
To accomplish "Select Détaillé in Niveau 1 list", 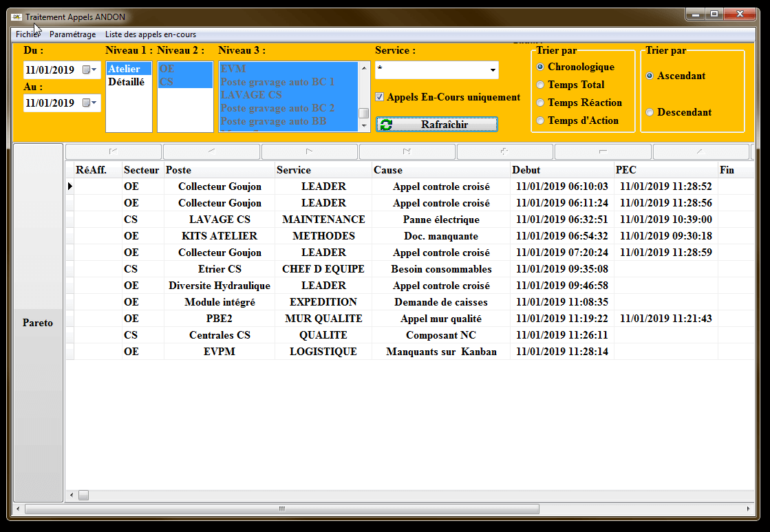I will [x=129, y=81].
